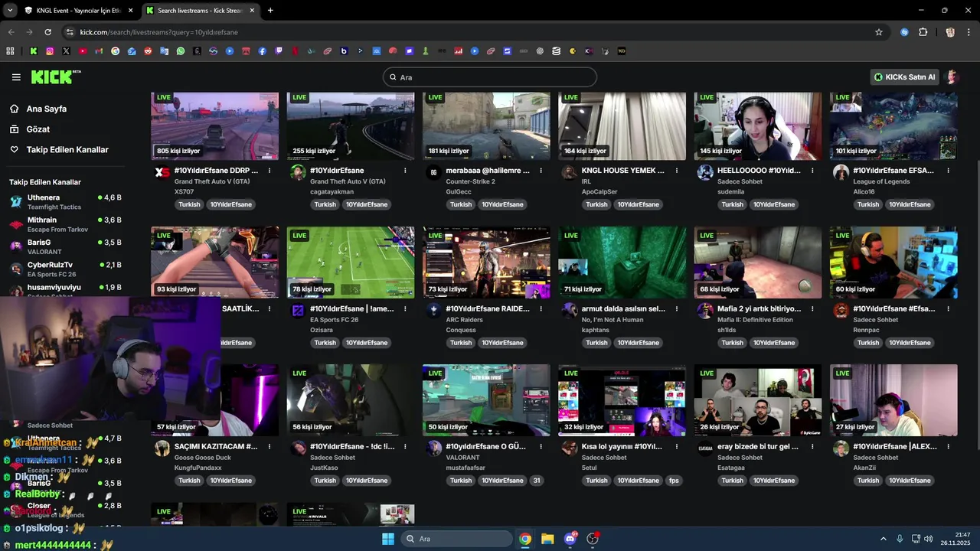This screenshot has height=551, width=980.
Task: Open options menu for kaphtans stream card
Action: tap(677, 309)
